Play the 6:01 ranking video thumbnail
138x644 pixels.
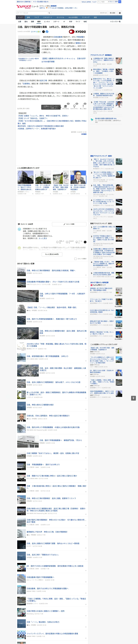tap(119, 229)
